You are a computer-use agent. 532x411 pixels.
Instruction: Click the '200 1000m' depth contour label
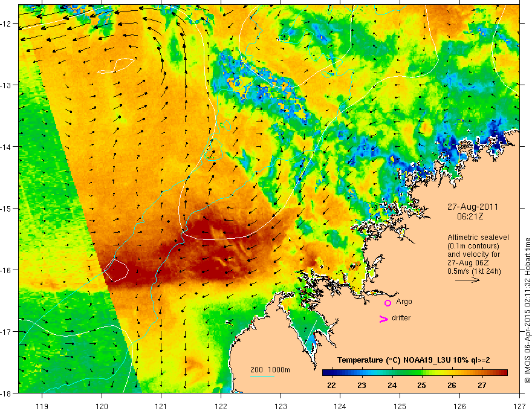(270, 370)
